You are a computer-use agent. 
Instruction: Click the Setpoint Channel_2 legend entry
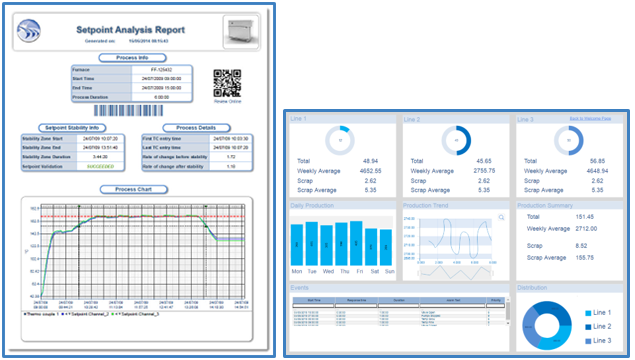coord(85,314)
